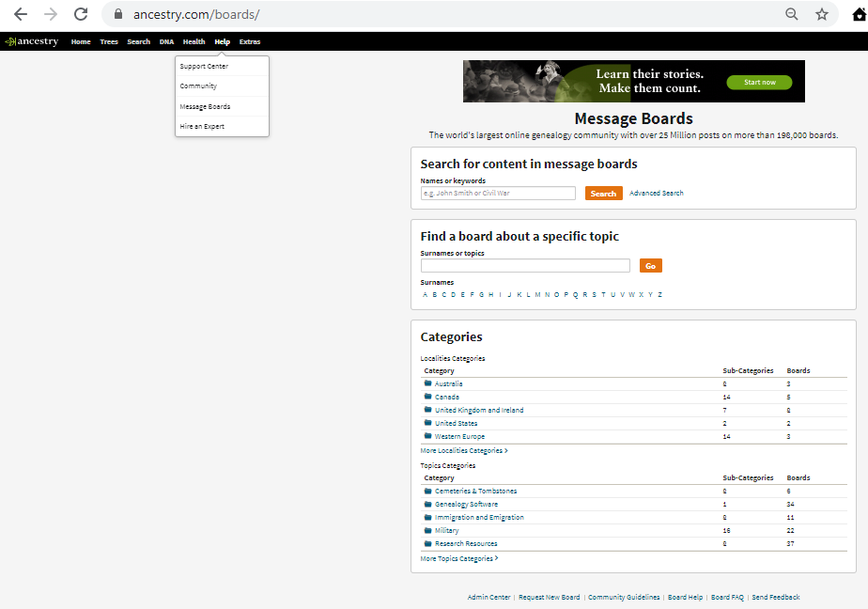This screenshot has height=609, width=868.
Task: Click the padlock site security icon
Action: 118,14
